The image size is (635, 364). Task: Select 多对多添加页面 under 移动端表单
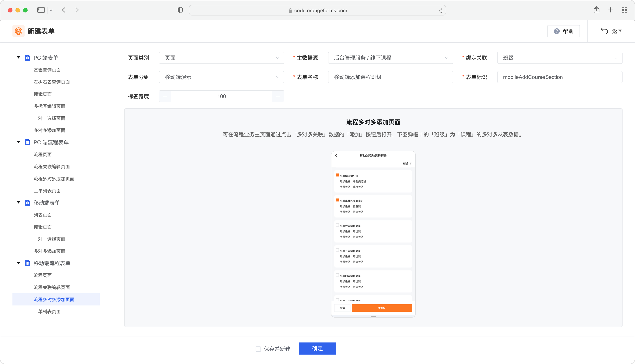tap(49, 251)
